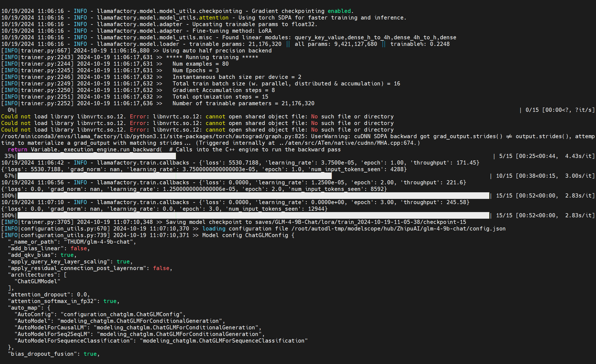Click the "AutoModelForSeq2SeqLM" key
Image resolution: width=596 pixels, height=364 pixels.
(52, 334)
